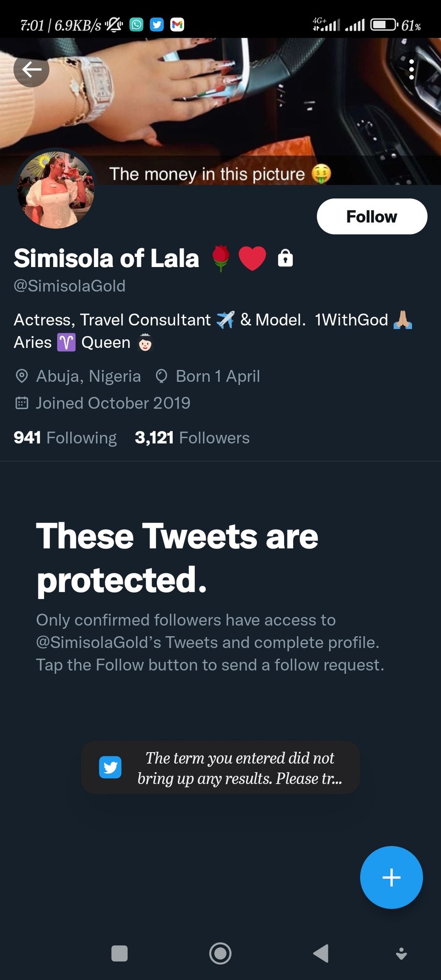
Task: Tap the Follow button
Action: click(372, 216)
